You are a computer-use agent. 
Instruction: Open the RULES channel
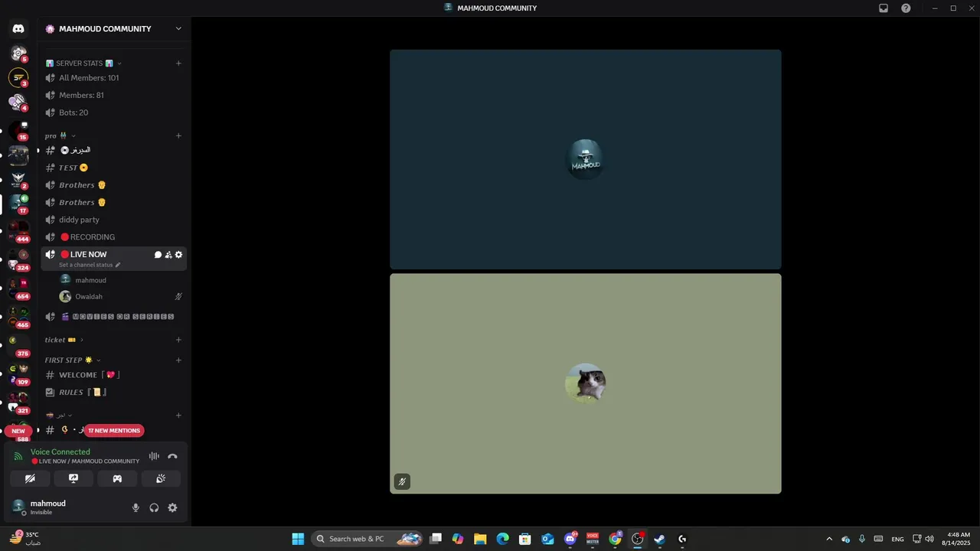pyautogui.click(x=113, y=393)
